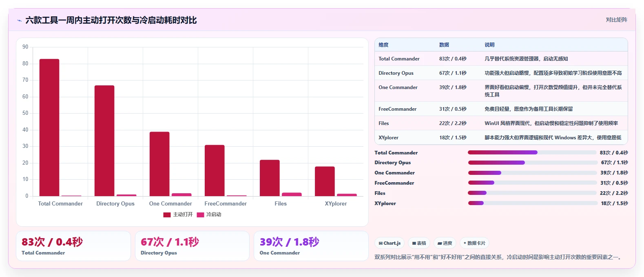
Task: Click the chart title 六款工具一周内主动打开次数
Action: 111,20
